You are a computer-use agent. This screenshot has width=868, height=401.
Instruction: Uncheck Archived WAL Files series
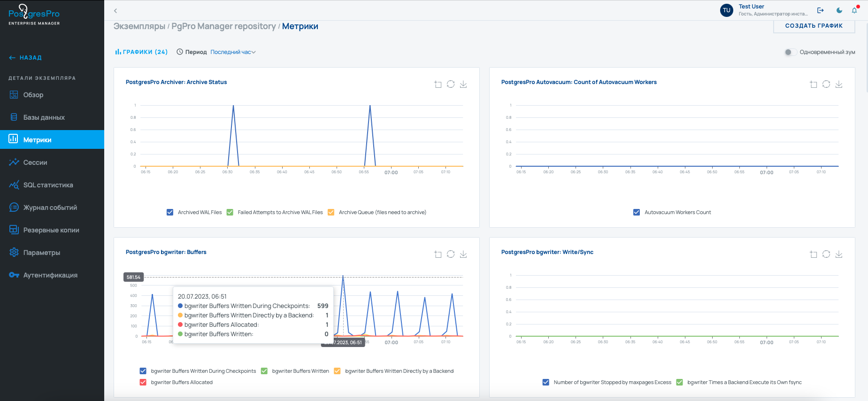pos(170,212)
